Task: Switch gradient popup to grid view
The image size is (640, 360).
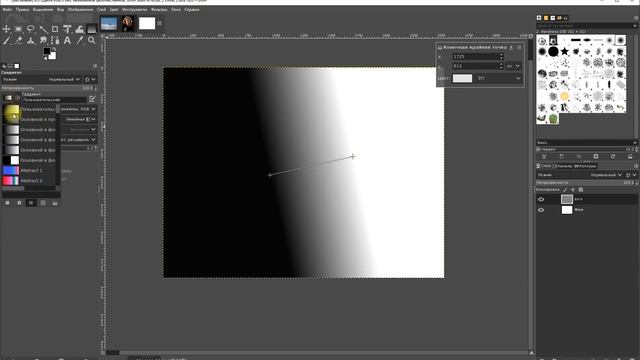Action: (x=43, y=203)
